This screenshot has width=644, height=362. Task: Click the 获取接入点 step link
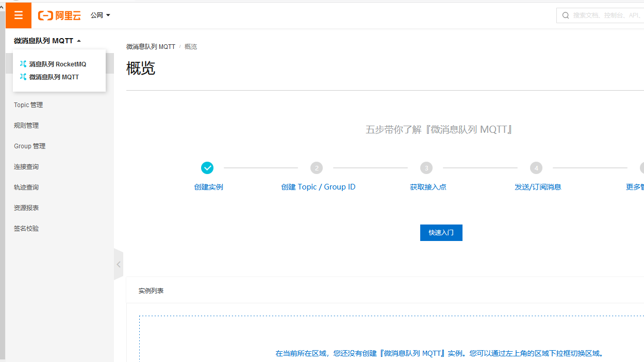[x=428, y=187]
